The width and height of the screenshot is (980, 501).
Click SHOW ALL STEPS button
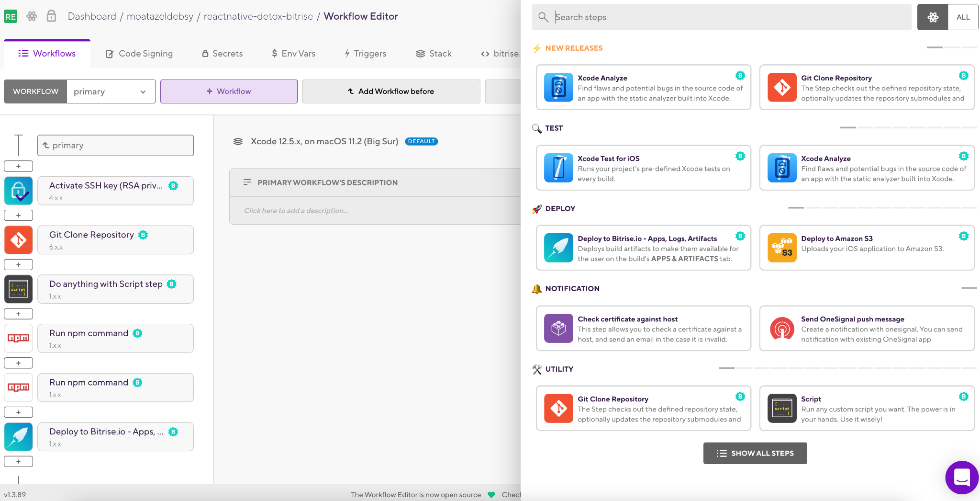coord(755,453)
